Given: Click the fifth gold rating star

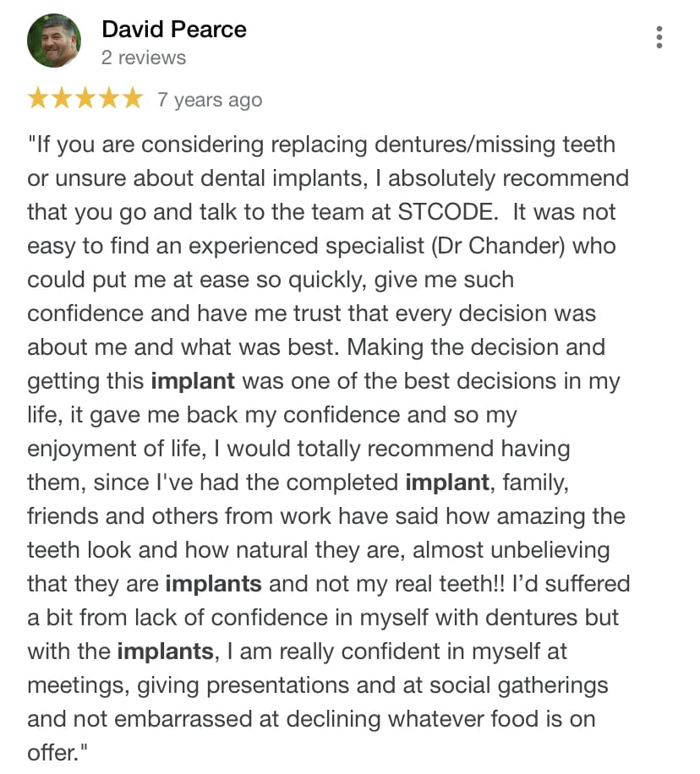Looking at the screenshot, I should click(133, 99).
